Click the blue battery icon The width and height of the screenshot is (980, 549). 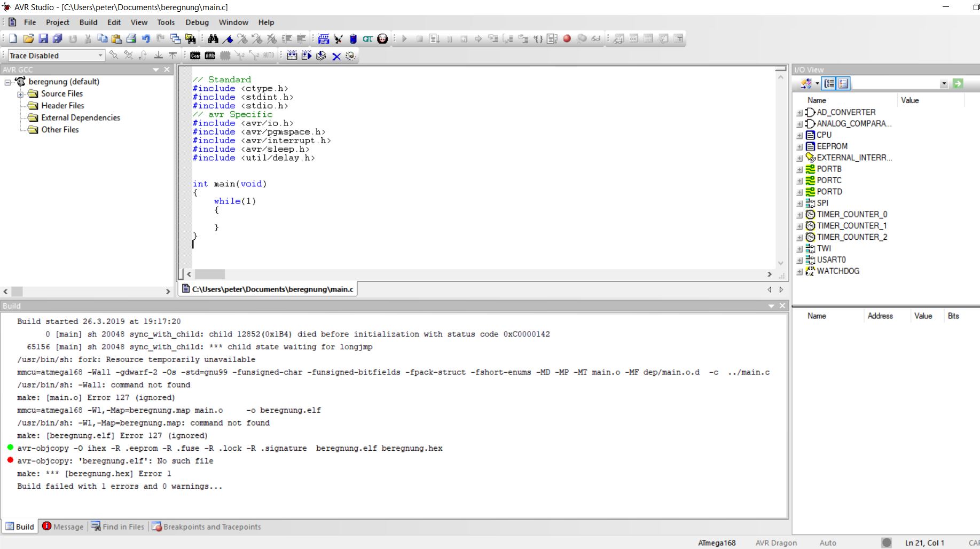click(353, 38)
